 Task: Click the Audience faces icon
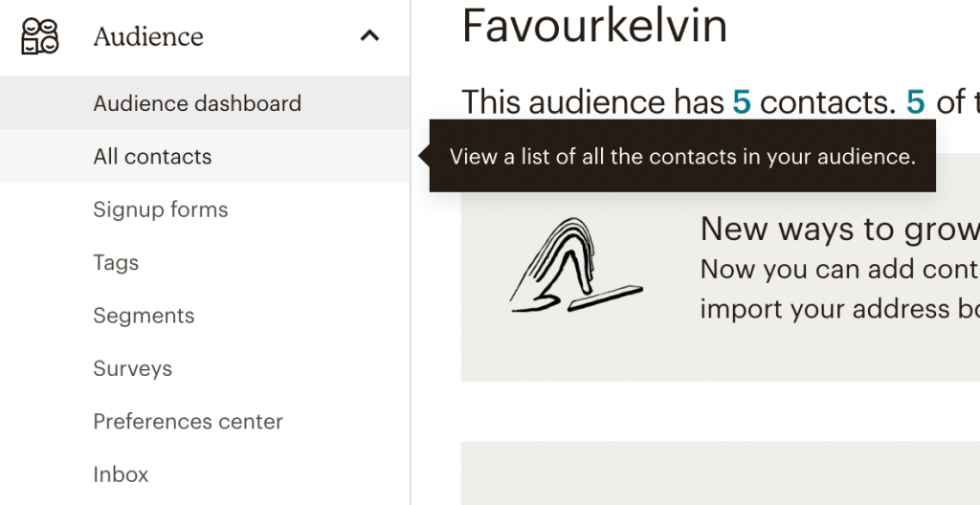pyautogui.click(x=40, y=36)
